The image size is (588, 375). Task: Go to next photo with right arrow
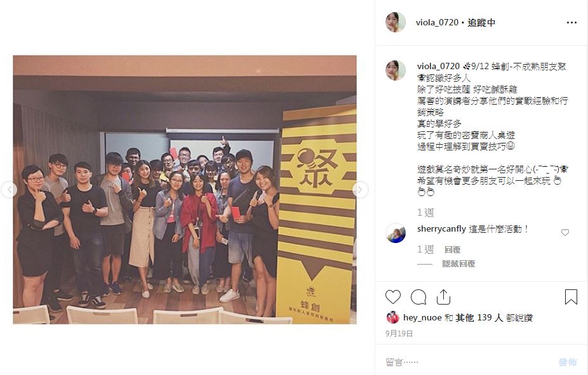359,190
